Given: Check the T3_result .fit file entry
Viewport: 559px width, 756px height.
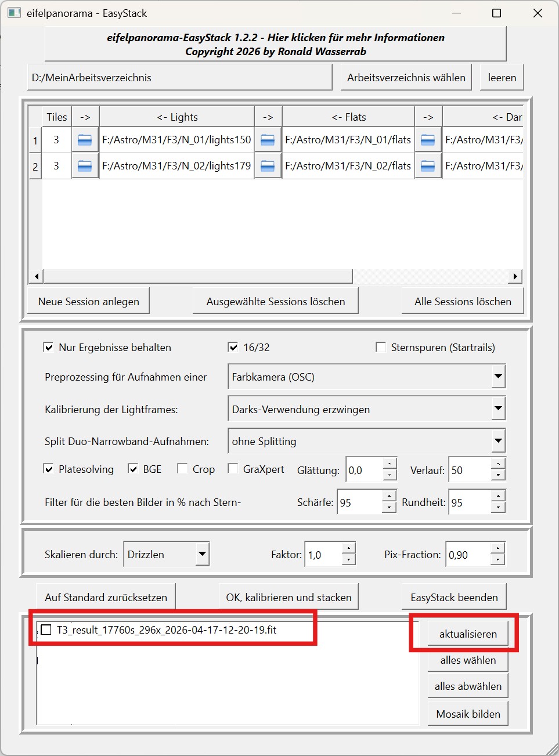Looking at the screenshot, I should [x=46, y=630].
